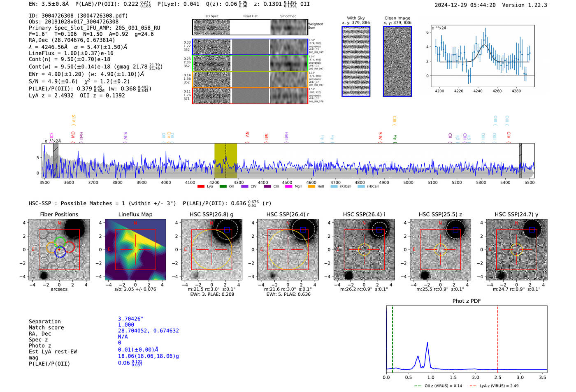Select the red-bordered 2D spectrum fiber row
This screenshot has height=392, width=576.
pyautogui.click(x=250, y=96)
